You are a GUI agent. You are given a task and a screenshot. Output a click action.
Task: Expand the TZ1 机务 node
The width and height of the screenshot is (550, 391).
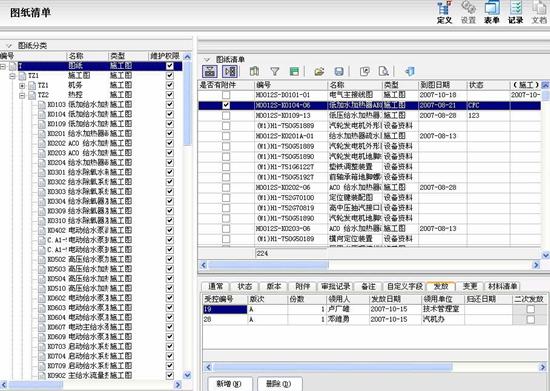coord(22,86)
